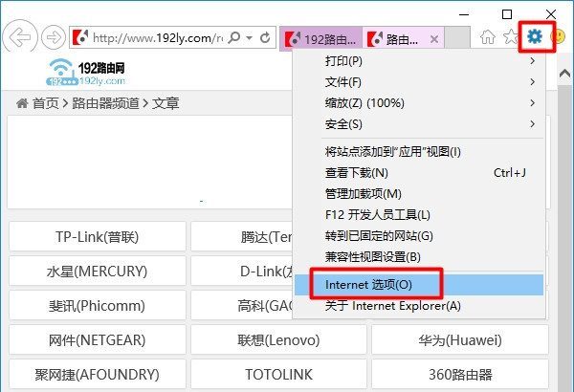The width and height of the screenshot is (574, 392).
Task: Choose 关于 Internet Explorer(A)
Action: click(419, 306)
